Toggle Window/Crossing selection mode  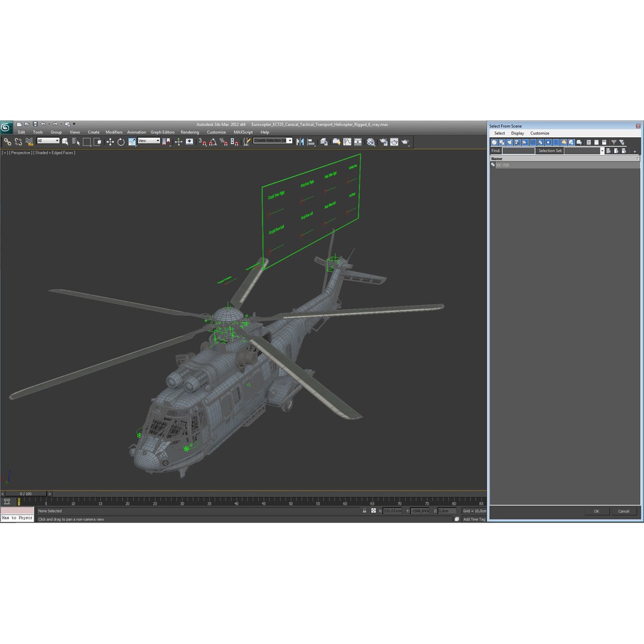pos(97,142)
